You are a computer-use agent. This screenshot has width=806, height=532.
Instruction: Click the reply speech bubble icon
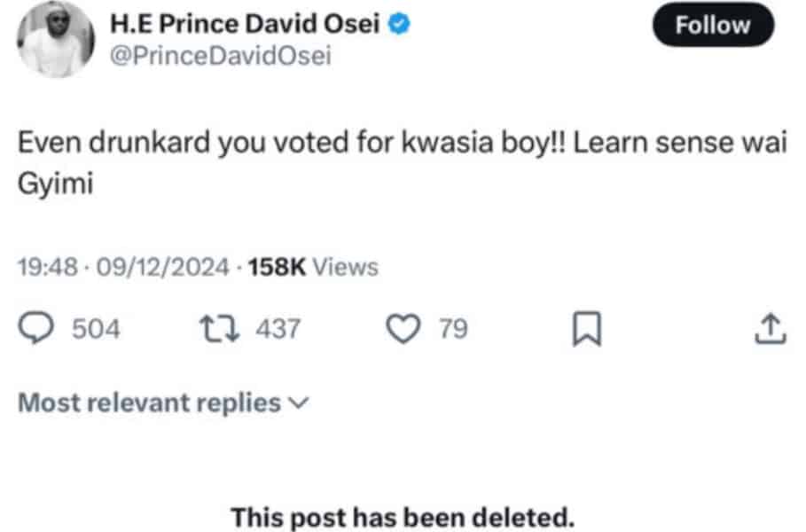click(39, 329)
